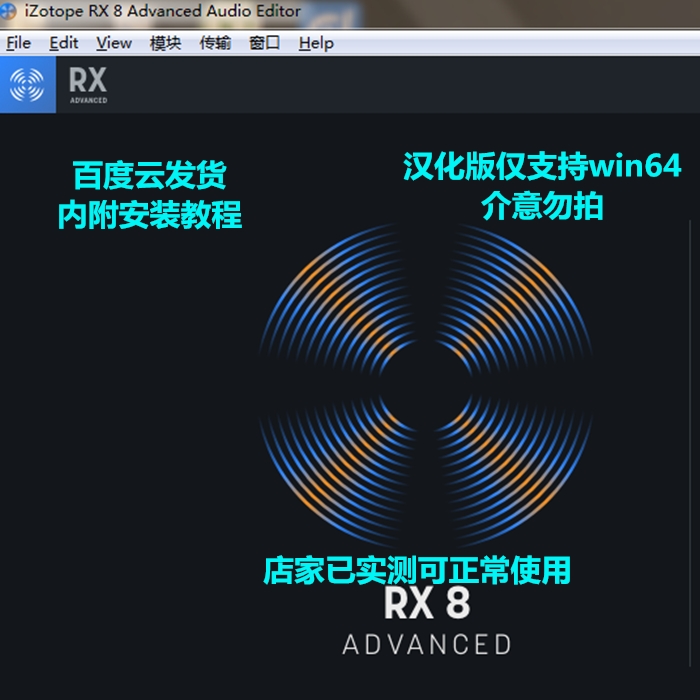Open the File menu

18,43
